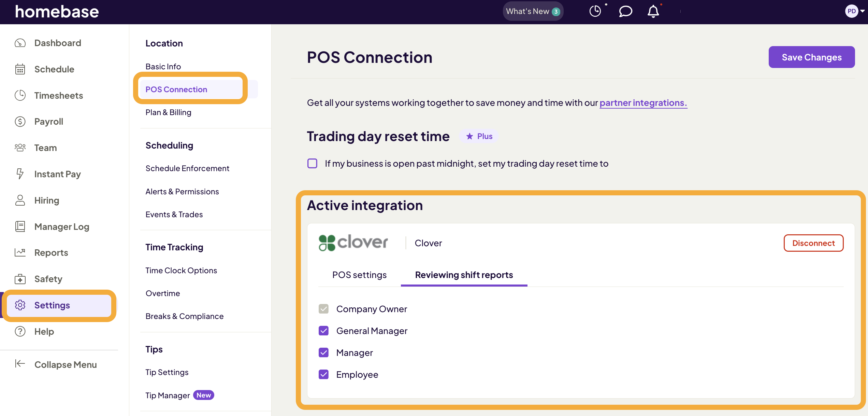This screenshot has height=416, width=868.
Task: Expand the PD profile dropdown arrow
Action: (863, 11)
